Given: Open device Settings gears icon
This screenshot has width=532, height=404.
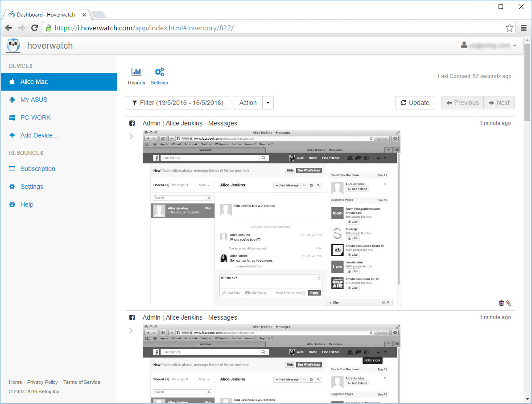Looking at the screenshot, I should point(159,72).
